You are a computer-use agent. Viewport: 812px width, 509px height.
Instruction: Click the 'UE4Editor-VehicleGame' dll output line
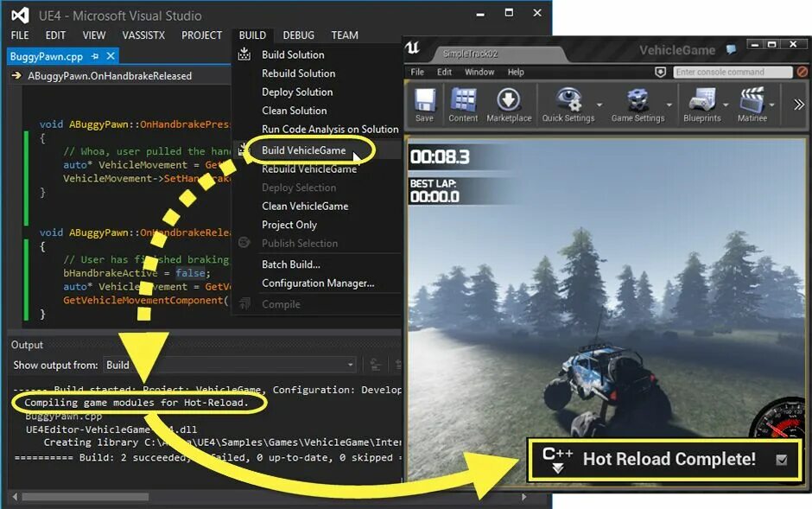click(x=111, y=429)
